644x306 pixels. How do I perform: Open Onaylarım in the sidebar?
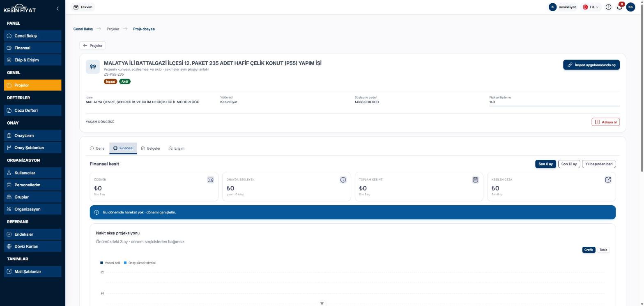(33, 135)
